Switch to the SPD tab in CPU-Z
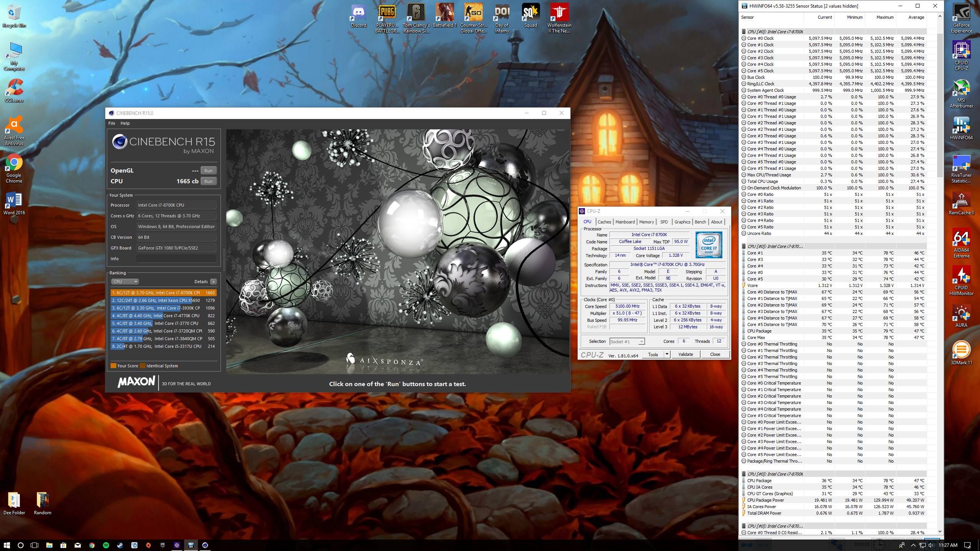The height and width of the screenshot is (551, 980). click(x=664, y=222)
